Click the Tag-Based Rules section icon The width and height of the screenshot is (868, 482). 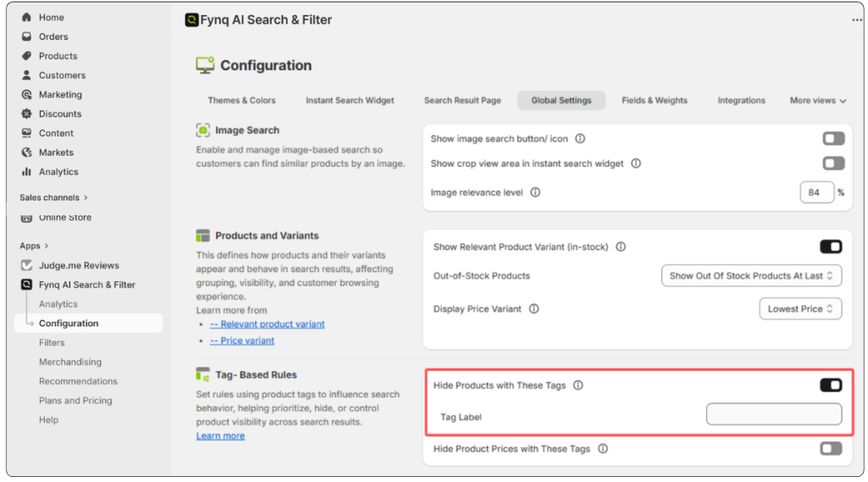(203, 374)
